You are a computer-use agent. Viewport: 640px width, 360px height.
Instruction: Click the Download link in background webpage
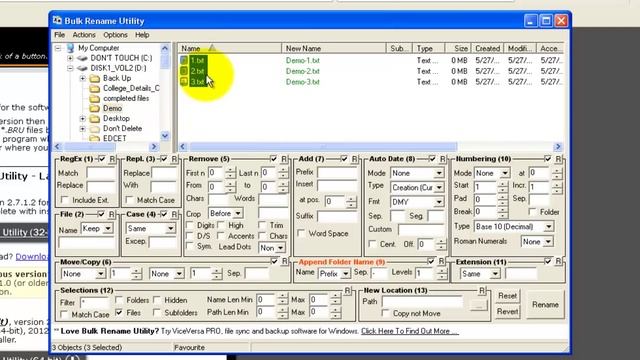(32, 257)
